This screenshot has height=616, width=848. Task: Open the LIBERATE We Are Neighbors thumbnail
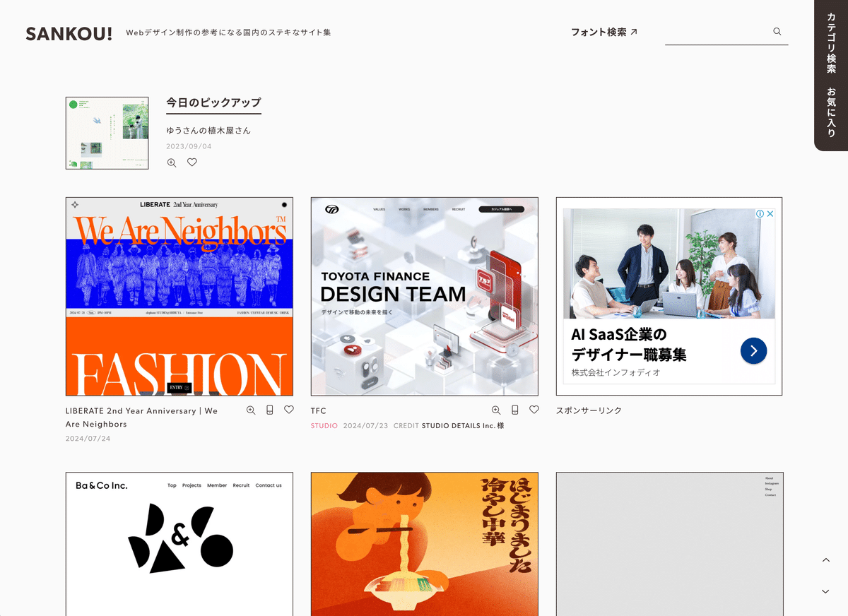(179, 296)
